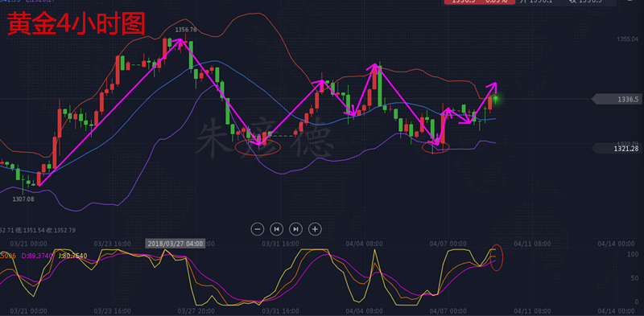Click the 低:1351.54 low price readout
644x316 pixels.
pos(30,230)
